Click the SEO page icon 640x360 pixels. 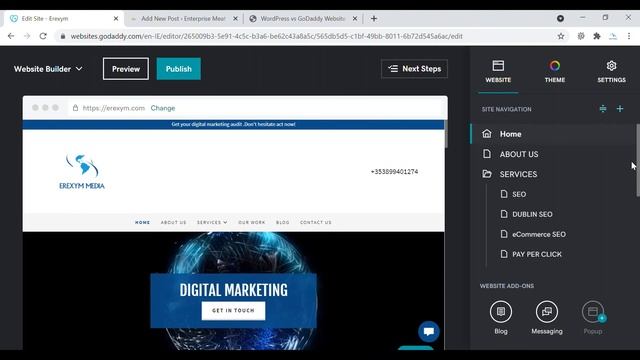tap(504, 194)
